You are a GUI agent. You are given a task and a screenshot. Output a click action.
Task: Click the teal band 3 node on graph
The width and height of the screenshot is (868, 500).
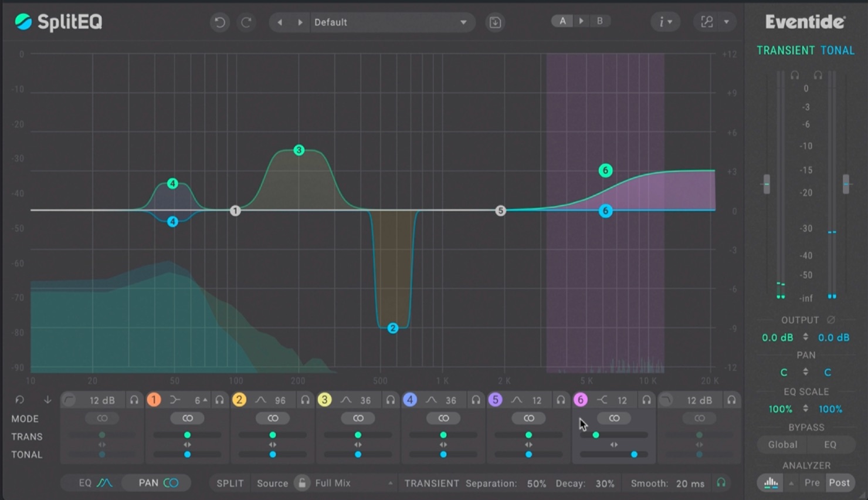point(299,150)
